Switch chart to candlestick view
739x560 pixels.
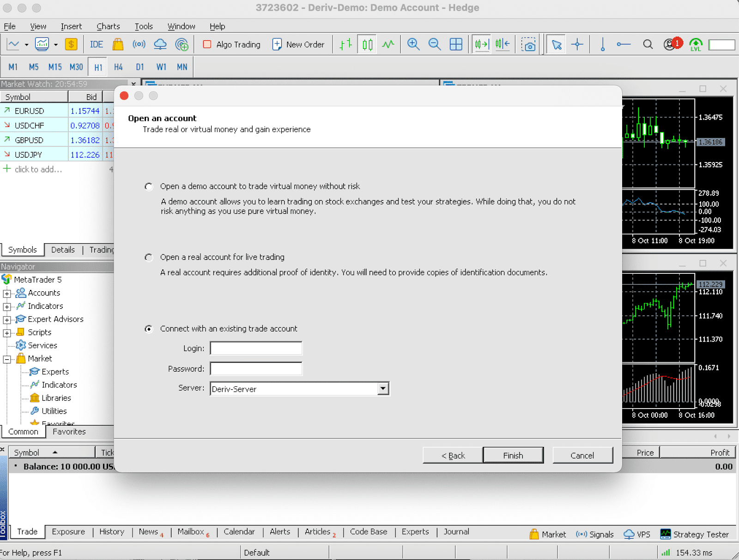pos(367,44)
